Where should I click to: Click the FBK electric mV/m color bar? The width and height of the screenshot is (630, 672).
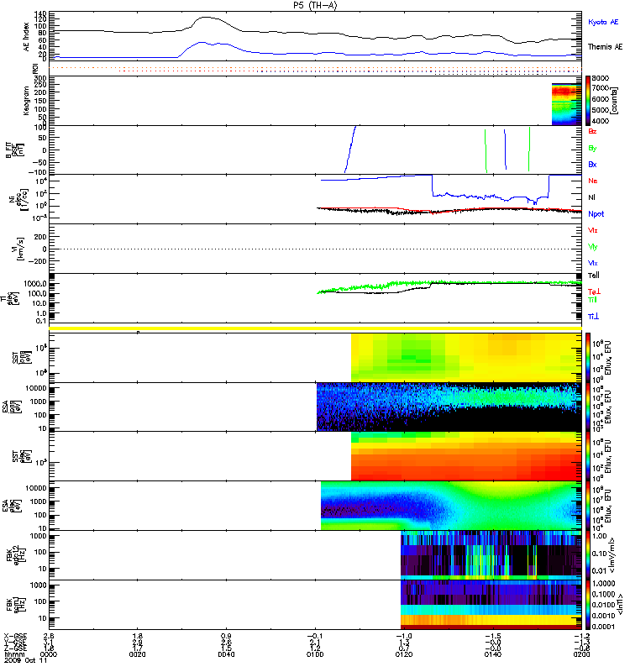[588, 555]
